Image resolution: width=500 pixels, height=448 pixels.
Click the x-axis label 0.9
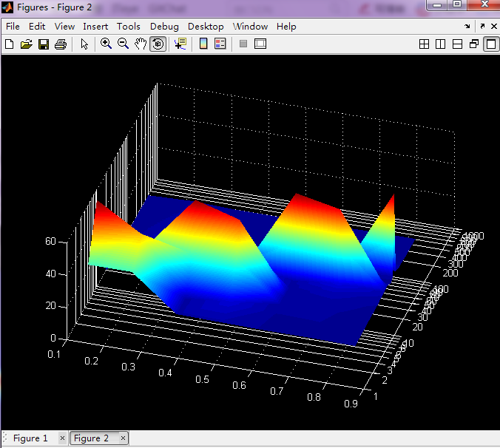(351, 404)
